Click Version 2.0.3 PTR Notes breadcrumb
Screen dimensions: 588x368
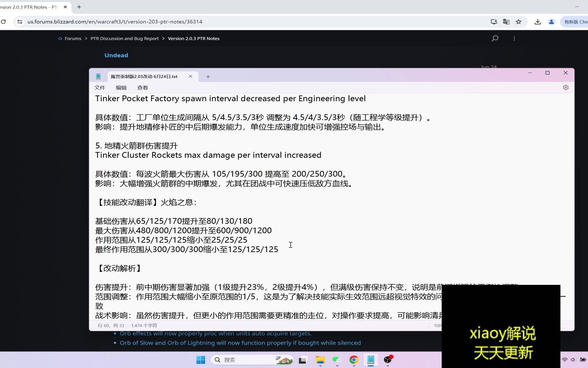[194, 39]
